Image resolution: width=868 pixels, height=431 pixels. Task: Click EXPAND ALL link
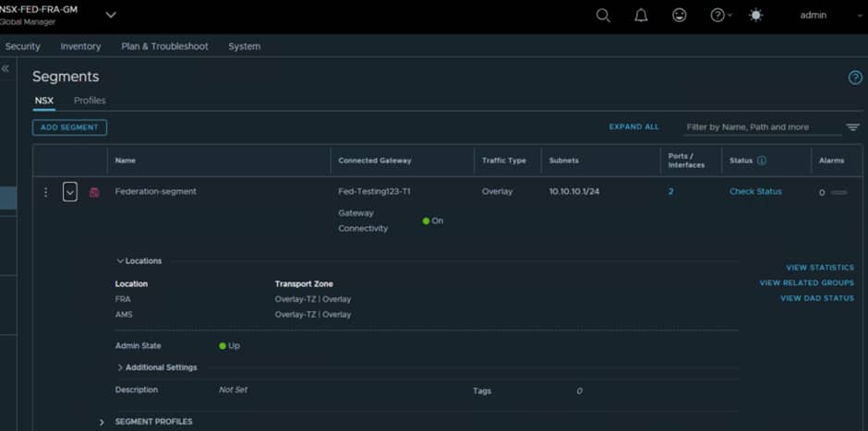tap(633, 126)
